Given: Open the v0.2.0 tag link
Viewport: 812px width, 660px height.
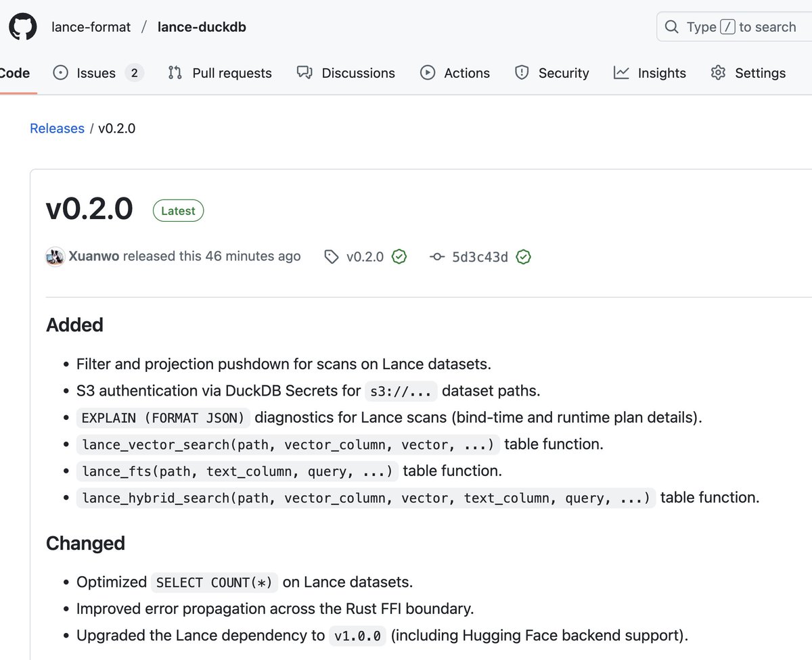Looking at the screenshot, I should tap(365, 257).
